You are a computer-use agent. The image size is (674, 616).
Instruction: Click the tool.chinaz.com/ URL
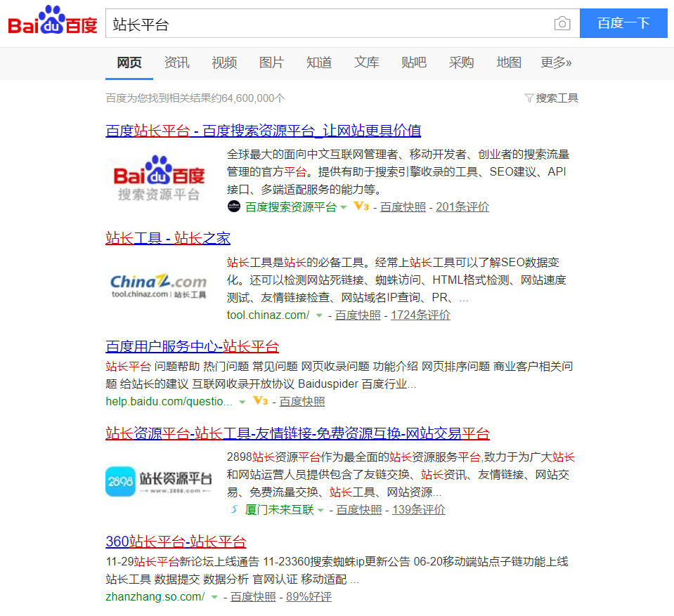(268, 315)
